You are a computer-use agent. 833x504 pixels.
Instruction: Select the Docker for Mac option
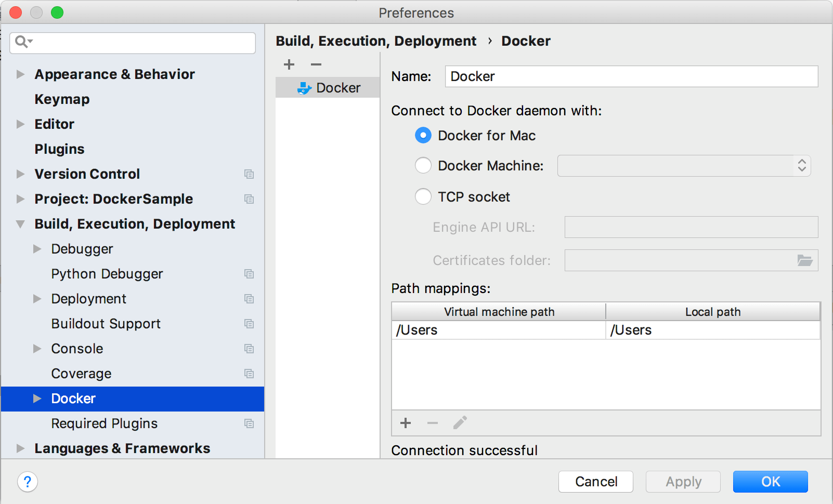click(x=423, y=136)
